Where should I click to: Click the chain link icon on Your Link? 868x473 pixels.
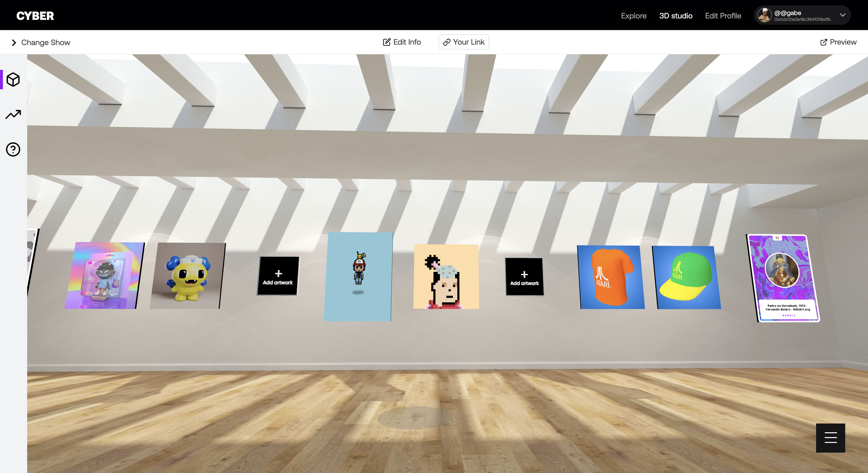[447, 42]
